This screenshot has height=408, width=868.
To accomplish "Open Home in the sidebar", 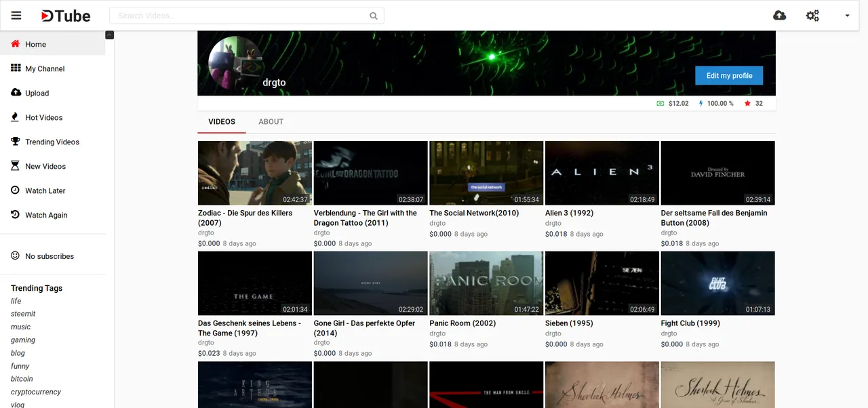I will point(52,44).
